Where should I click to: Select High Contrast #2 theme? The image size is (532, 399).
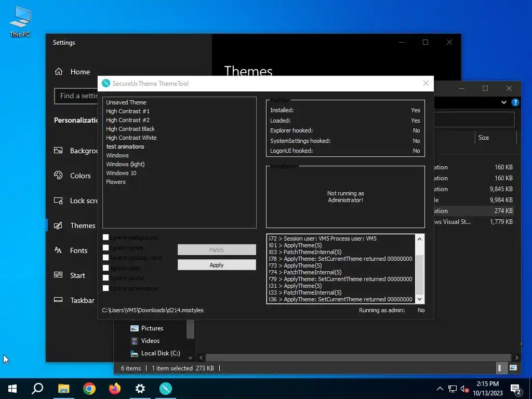click(128, 120)
